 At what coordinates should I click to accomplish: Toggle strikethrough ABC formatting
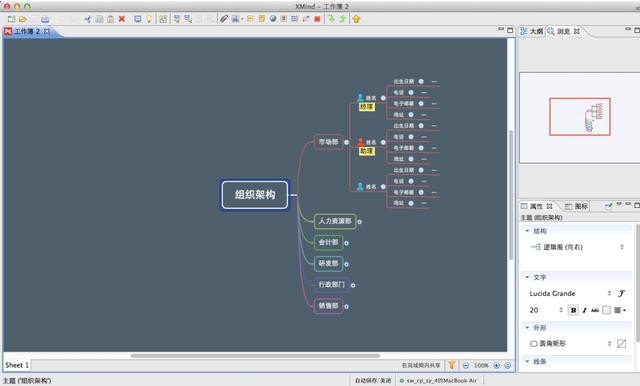pyautogui.click(x=595, y=310)
